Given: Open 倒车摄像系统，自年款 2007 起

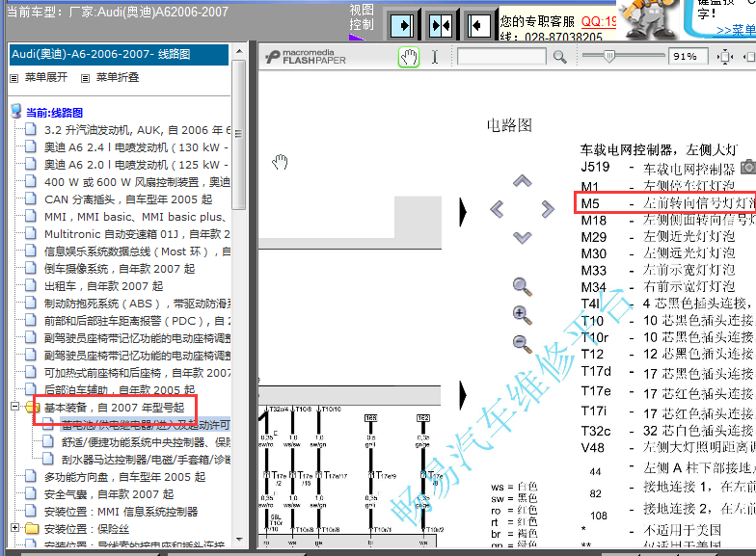Looking at the screenshot, I should 120,269.
